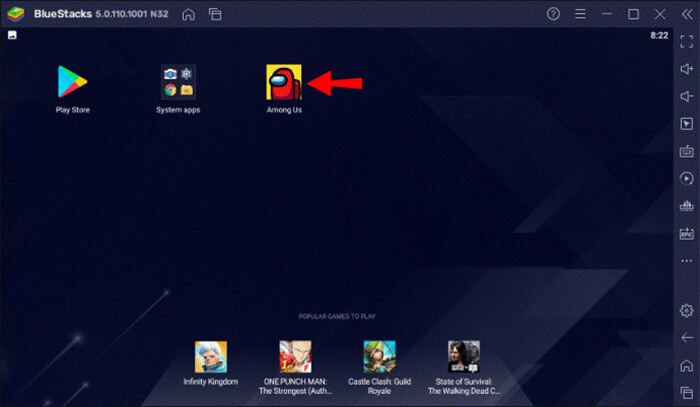
Task: Click the Infinity Kingdom label text
Action: [211, 382]
